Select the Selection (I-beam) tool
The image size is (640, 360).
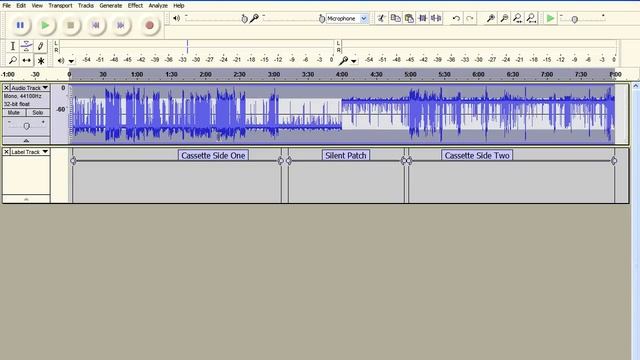pos(13,46)
